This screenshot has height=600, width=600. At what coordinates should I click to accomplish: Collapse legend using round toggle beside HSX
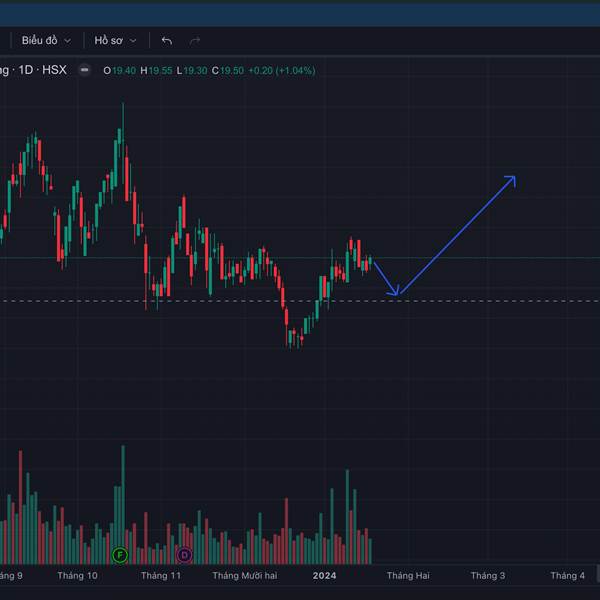pos(85,70)
